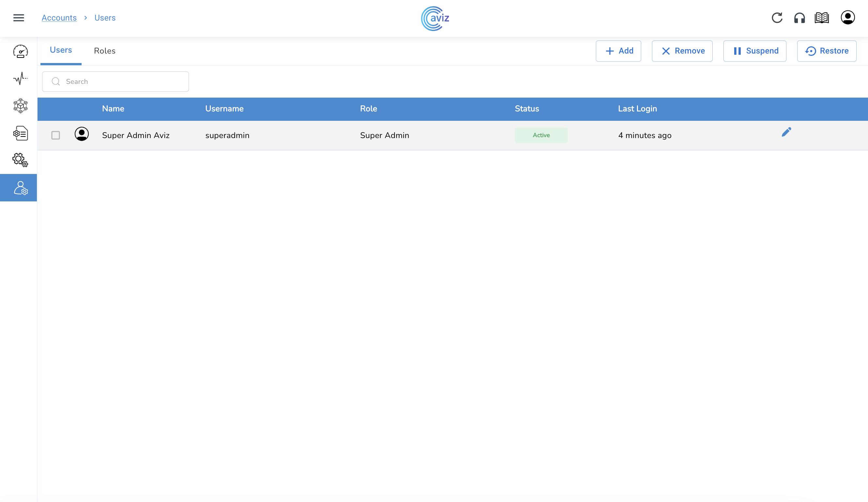Edit Super Admin Aviz with pencil icon
868x502 pixels.
point(786,132)
